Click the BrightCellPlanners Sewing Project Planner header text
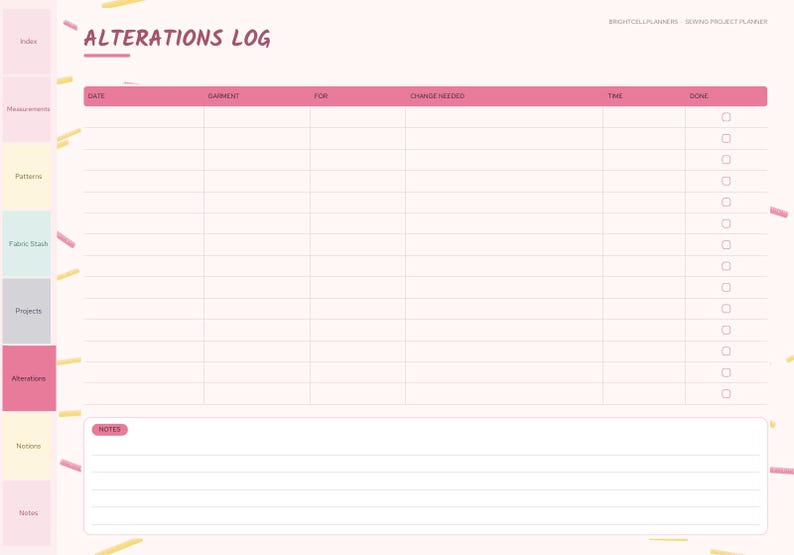This screenshot has height=555, width=794. pos(688,22)
